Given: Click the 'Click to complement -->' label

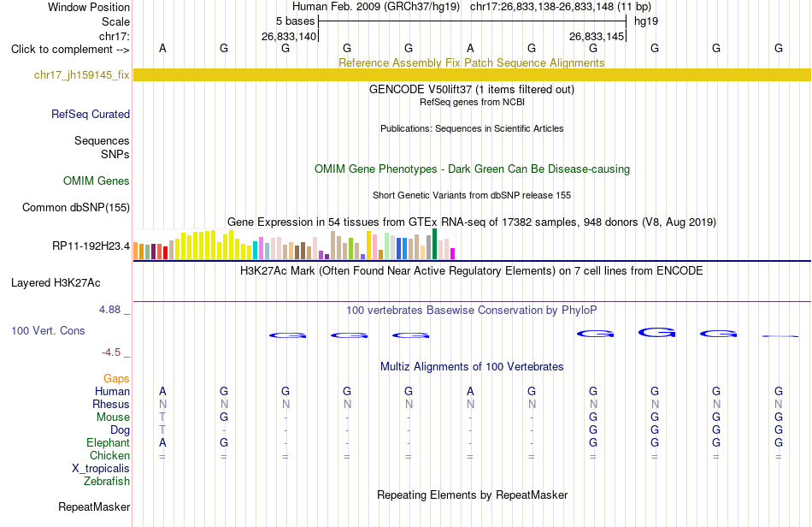Looking at the screenshot, I should (x=70, y=50).
